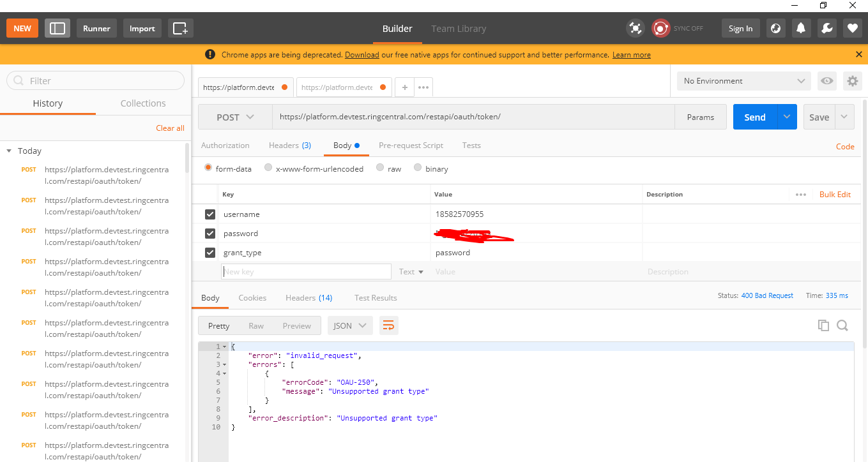This screenshot has width=868, height=462.
Task: Click the Params button
Action: pyautogui.click(x=701, y=117)
